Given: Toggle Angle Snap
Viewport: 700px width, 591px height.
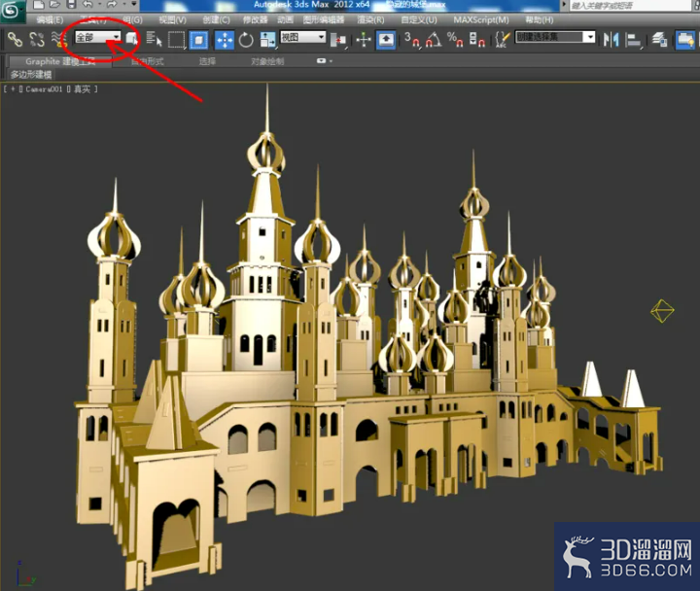Looking at the screenshot, I should pos(434,39).
